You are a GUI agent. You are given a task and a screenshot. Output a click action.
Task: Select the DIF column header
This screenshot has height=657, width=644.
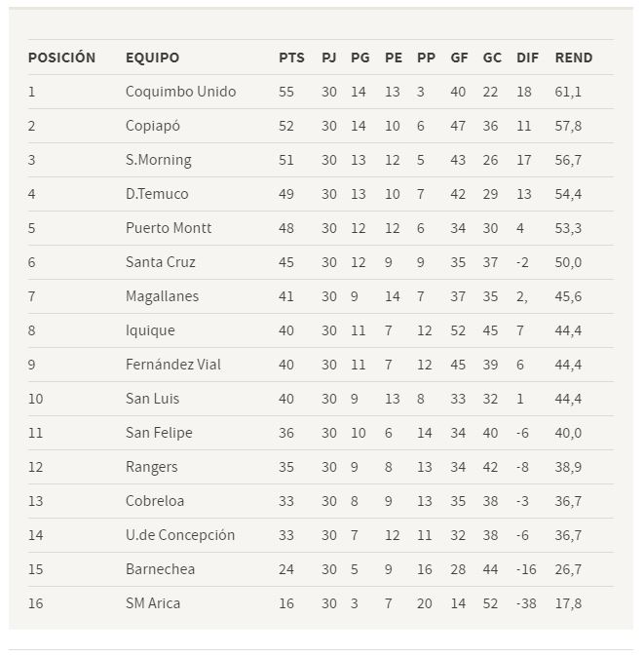[x=527, y=58]
